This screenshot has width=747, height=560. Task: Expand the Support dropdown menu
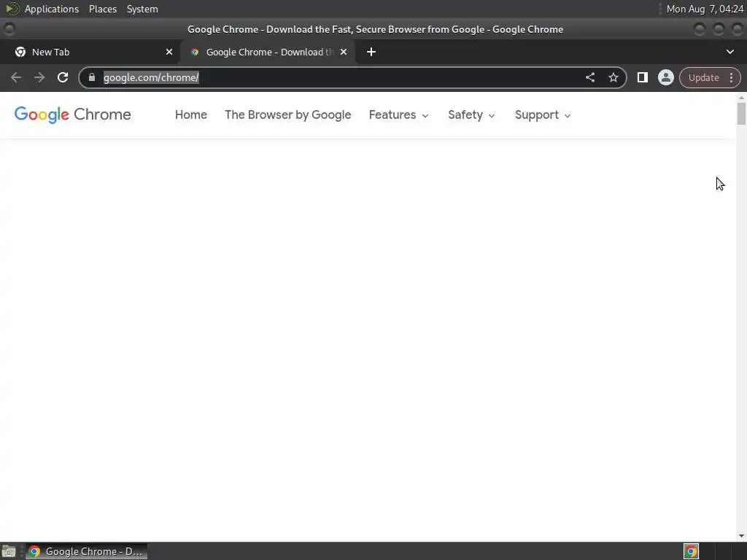click(x=543, y=114)
